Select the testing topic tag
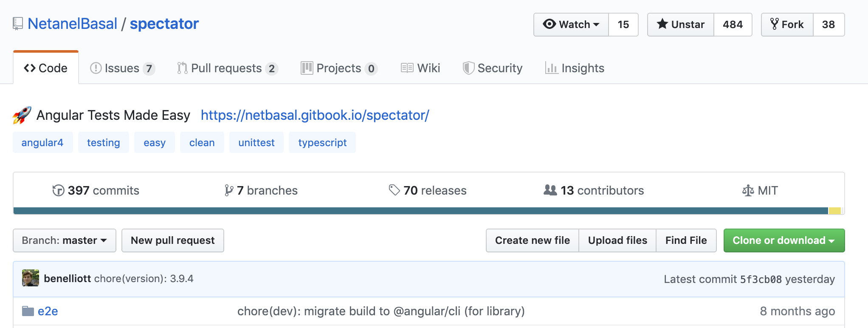Image resolution: width=868 pixels, height=328 pixels. tap(104, 142)
